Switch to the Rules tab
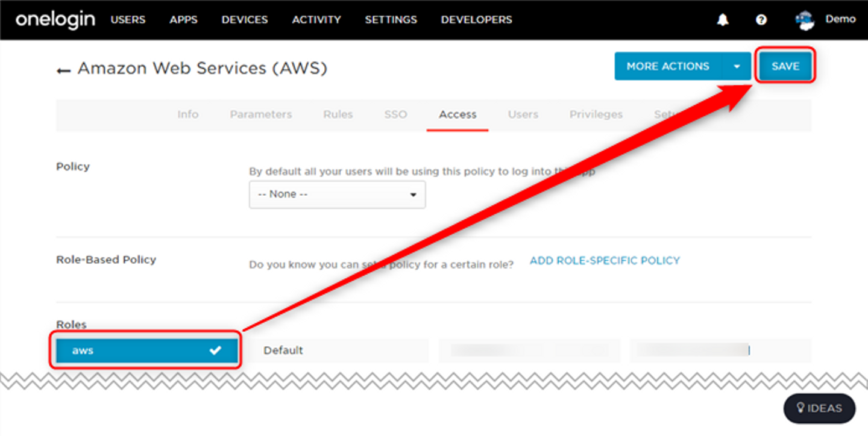This screenshot has width=868, height=436. 338,114
